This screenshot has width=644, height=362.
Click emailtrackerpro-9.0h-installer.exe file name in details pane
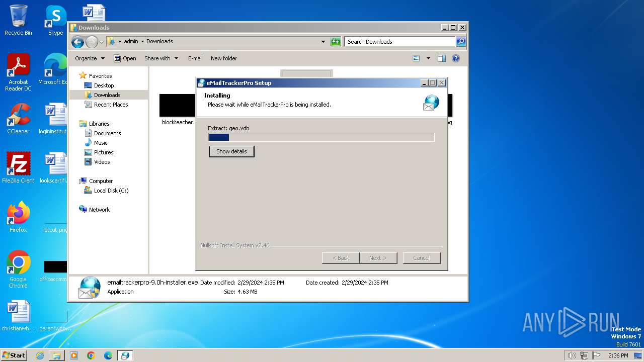152,283
